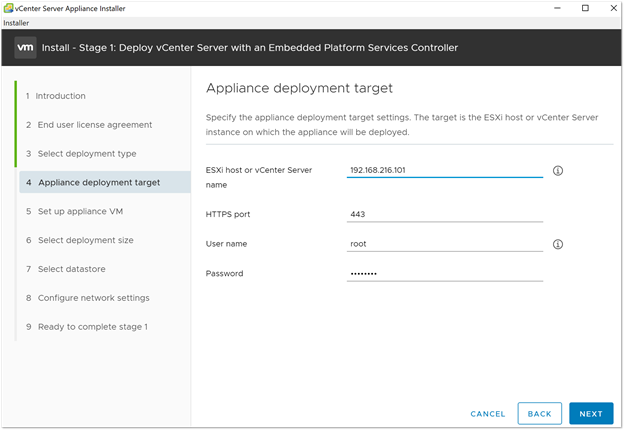The width and height of the screenshot is (624, 430).
Task: Select Appliance deployment target step
Action: pos(98,183)
